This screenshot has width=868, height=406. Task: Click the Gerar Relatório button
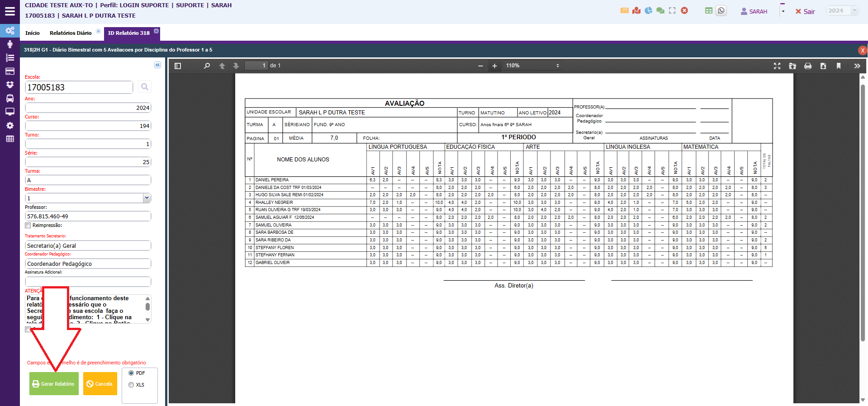pos(54,384)
